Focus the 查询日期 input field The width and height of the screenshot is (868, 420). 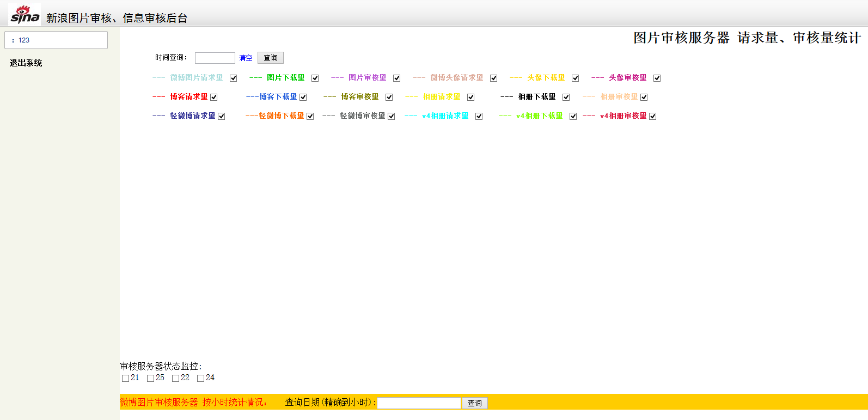pyautogui.click(x=419, y=403)
